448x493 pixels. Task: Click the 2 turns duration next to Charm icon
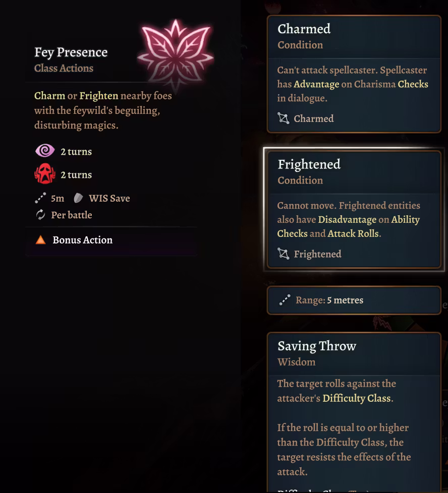click(x=76, y=151)
